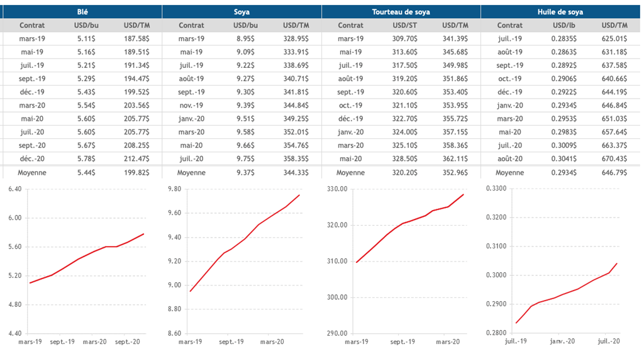Image resolution: width=644 pixels, height=359 pixels.
Task: Click the Blé table header
Action: (82, 12)
